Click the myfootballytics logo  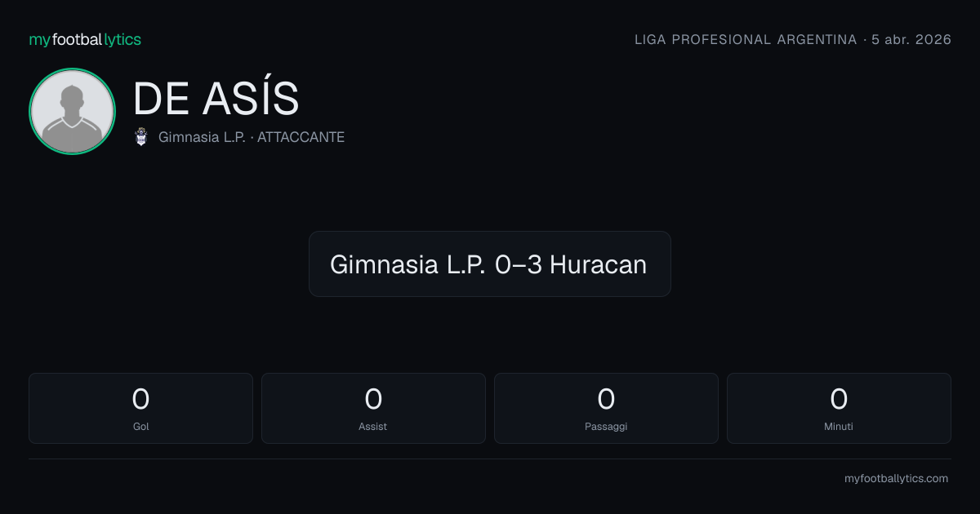(x=85, y=39)
